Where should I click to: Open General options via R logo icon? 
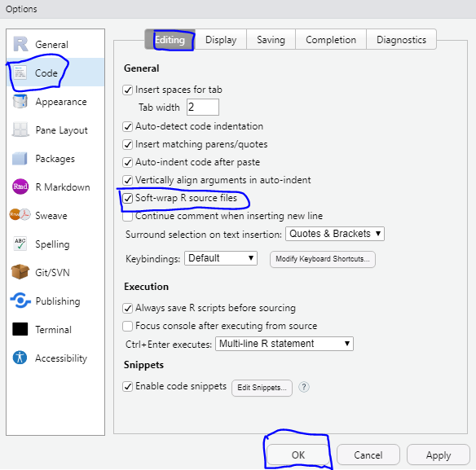(x=20, y=44)
